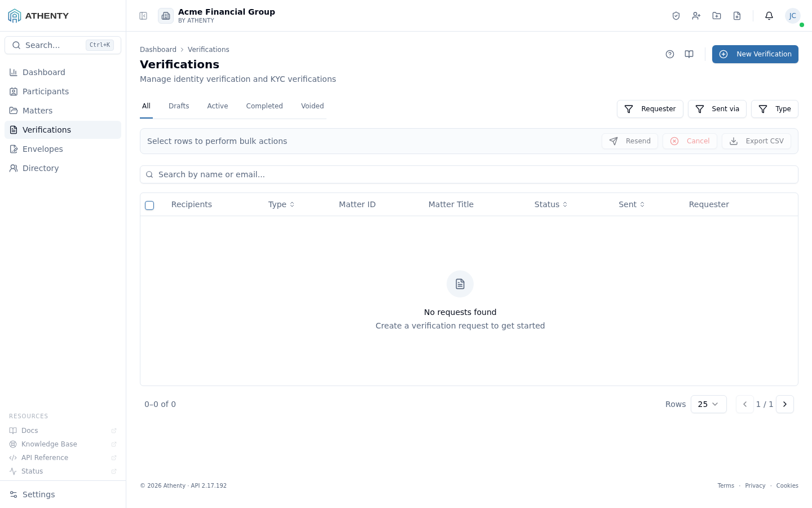
Task: Go to previous page arrow
Action: point(745,404)
